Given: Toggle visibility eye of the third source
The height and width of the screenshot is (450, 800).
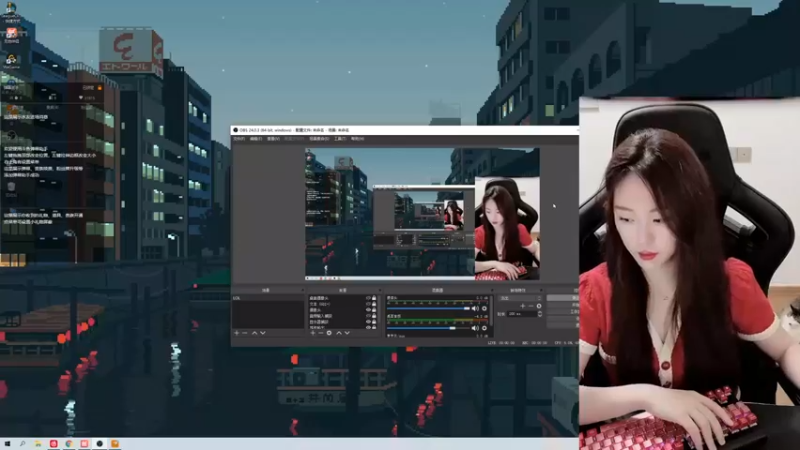Looking at the screenshot, I should [368, 310].
